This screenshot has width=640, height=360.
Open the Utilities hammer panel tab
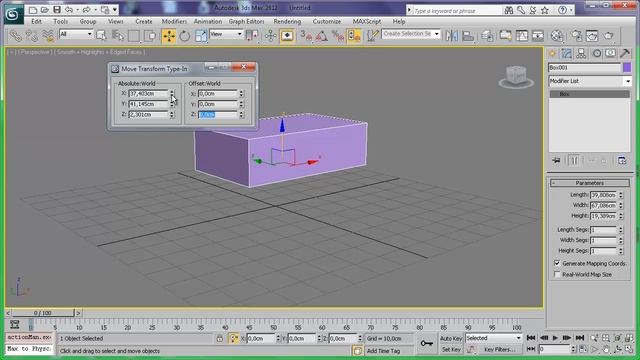point(624,53)
